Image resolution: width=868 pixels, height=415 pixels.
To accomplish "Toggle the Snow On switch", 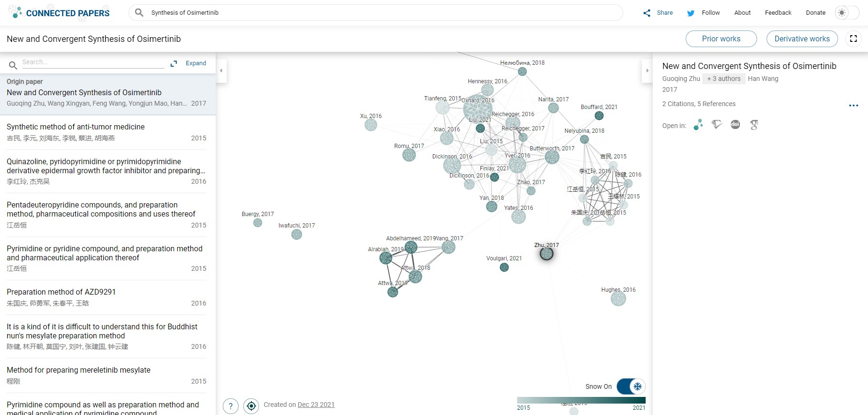I will 631,386.
